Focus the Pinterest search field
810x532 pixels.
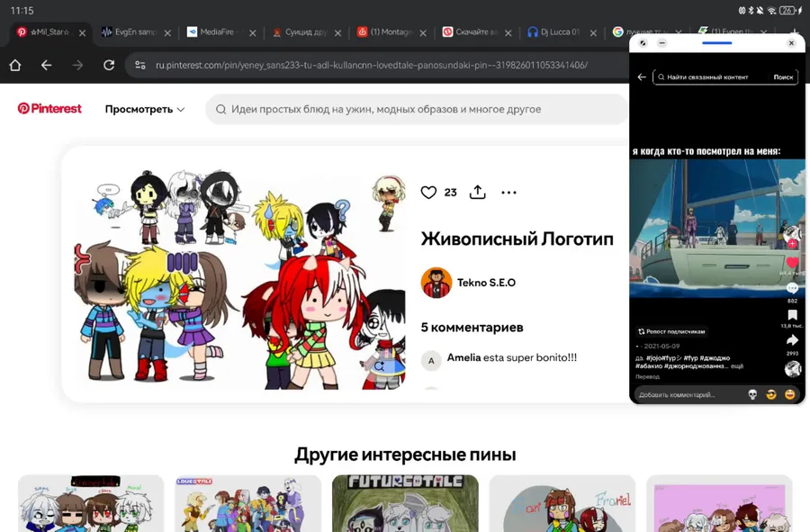(x=417, y=109)
